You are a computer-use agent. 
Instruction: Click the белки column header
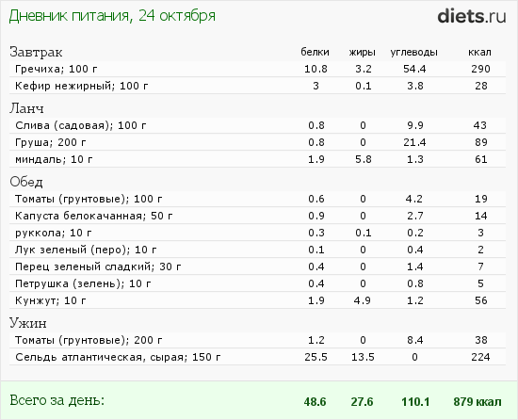(x=315, y=52)
